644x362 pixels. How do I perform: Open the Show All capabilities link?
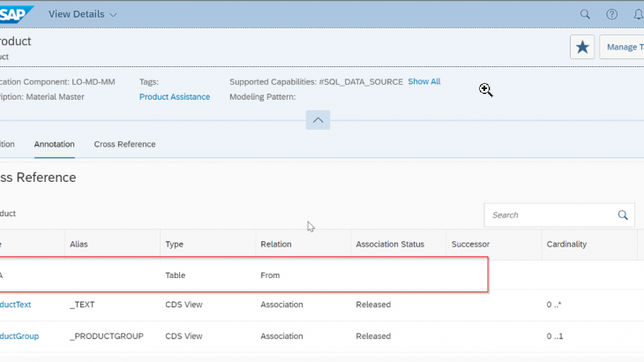coord(423,81)
